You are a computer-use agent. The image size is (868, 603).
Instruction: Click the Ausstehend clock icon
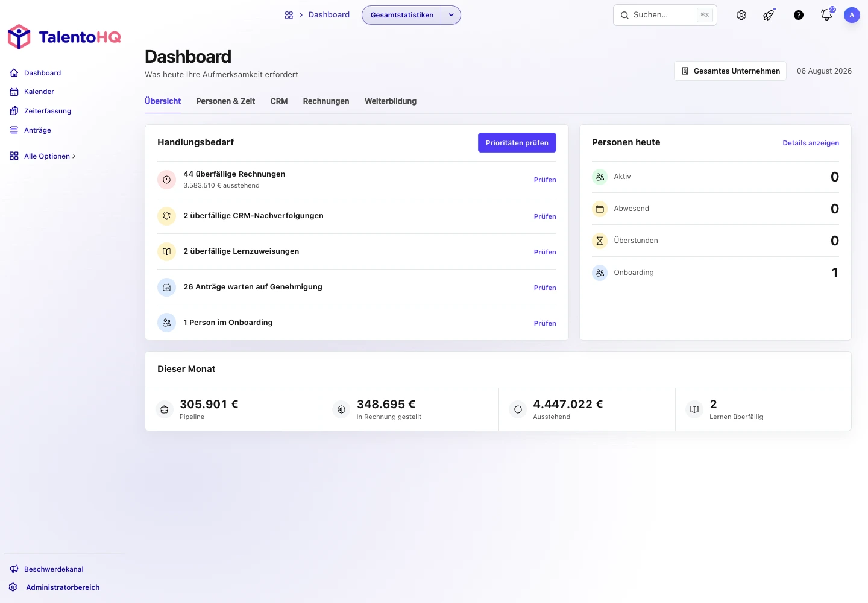(518, 409)
